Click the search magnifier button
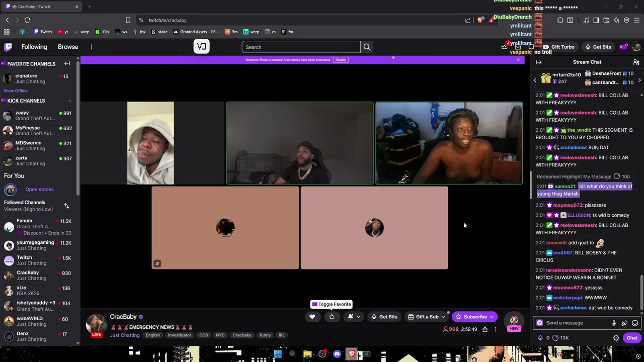This screenshot has width=644, height=362. [367, 47]
